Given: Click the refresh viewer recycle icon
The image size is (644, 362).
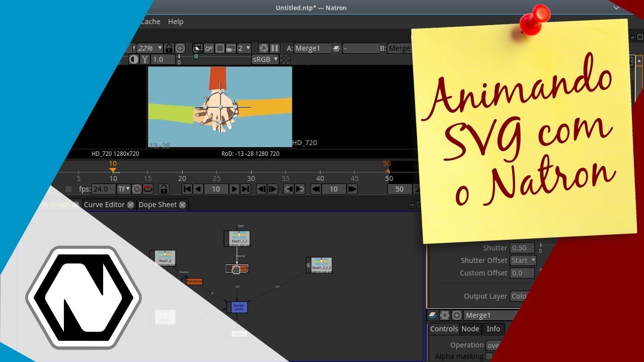Looking at the screenshot, I should click(x=264, y=48).
